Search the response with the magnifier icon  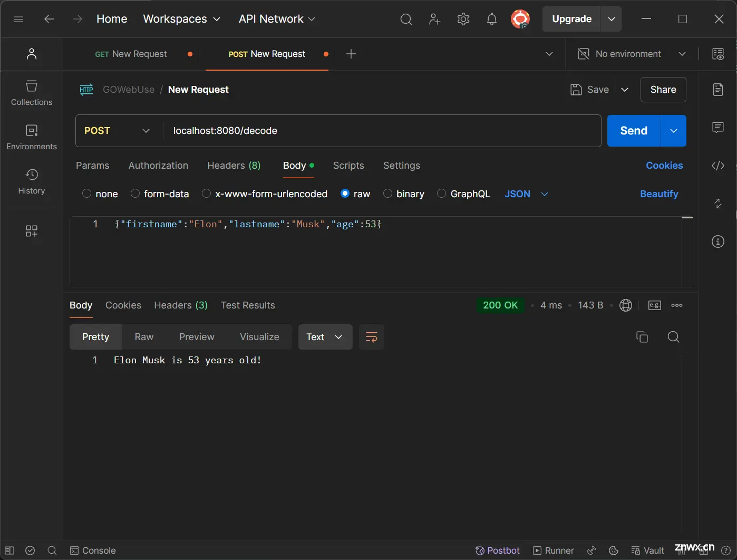(x=673, y=337)
